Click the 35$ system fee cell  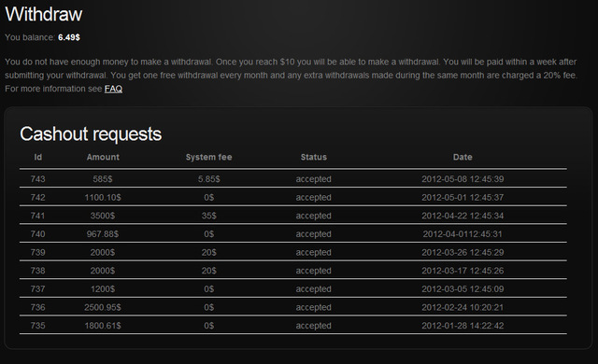[x=208, y=216]
